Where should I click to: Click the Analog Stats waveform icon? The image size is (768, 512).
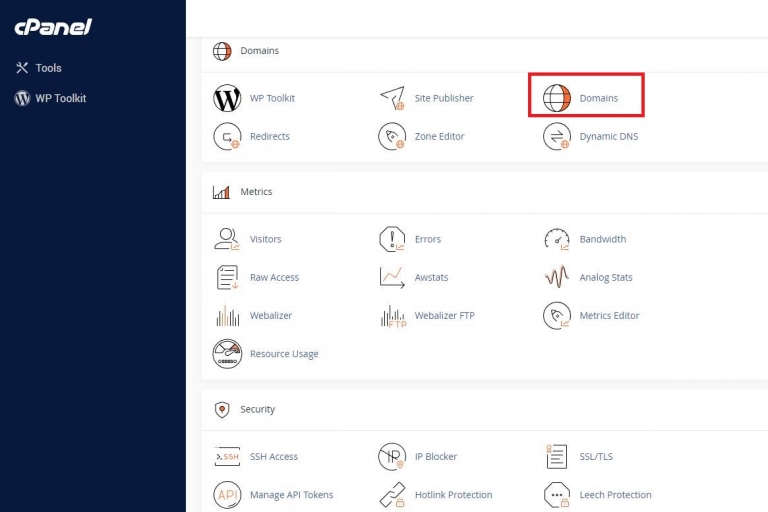click(x=557, y=277)
